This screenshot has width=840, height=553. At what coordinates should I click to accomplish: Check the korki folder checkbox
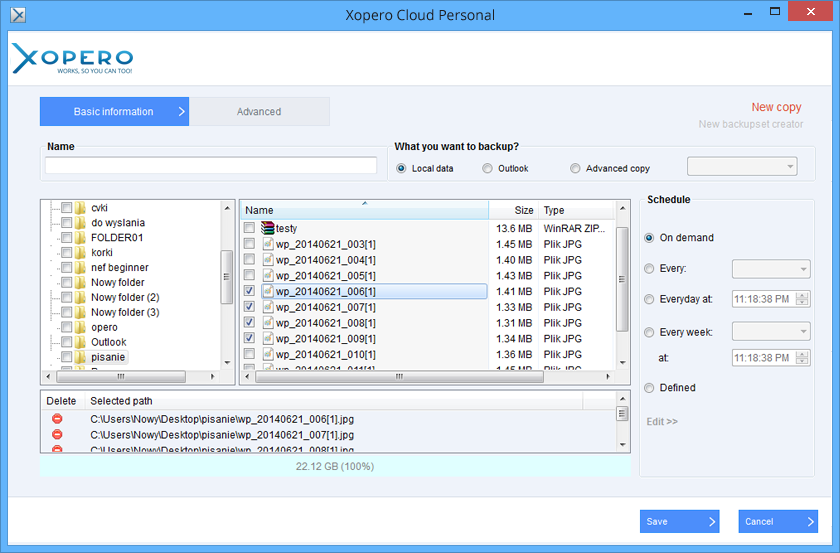click(x=66, y=252)
